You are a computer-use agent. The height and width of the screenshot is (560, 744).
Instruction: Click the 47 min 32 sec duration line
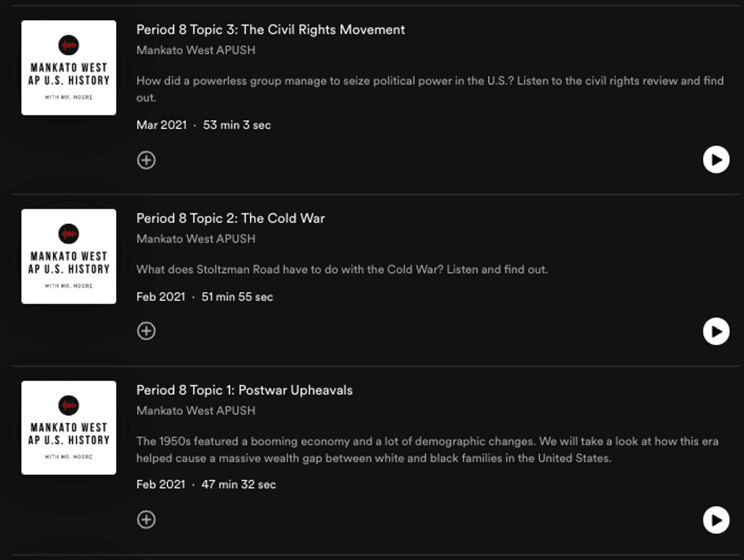pyautogui.click(x=206, y=484)
